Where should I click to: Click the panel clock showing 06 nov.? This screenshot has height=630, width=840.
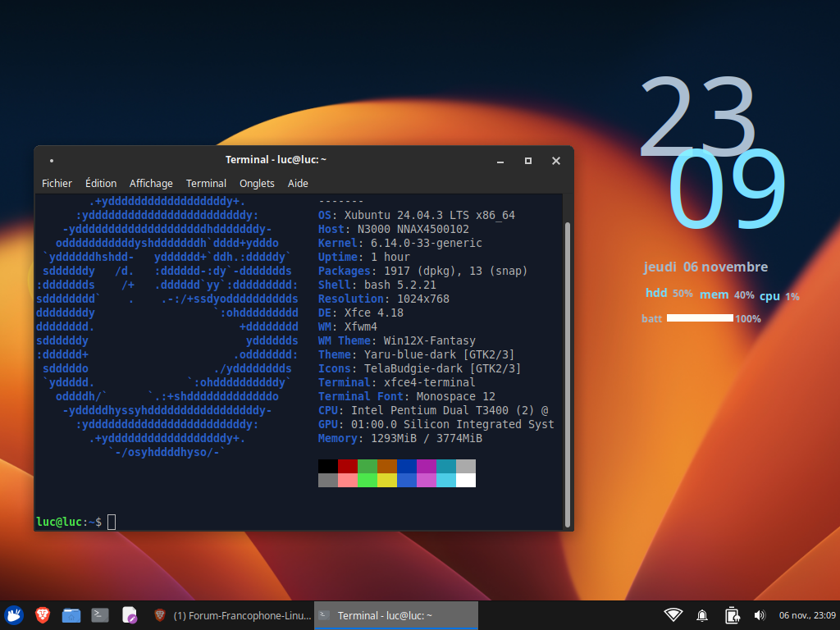pyautogui.click(x=807, y=615)
